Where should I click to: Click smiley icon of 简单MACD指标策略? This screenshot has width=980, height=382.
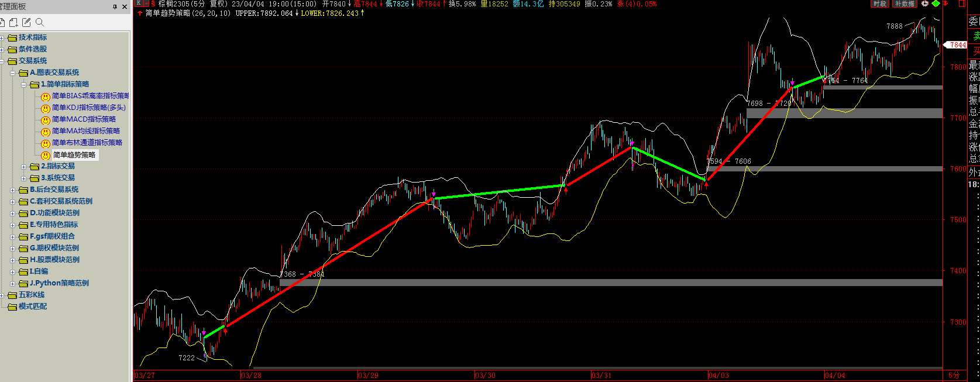coord(46,120)
